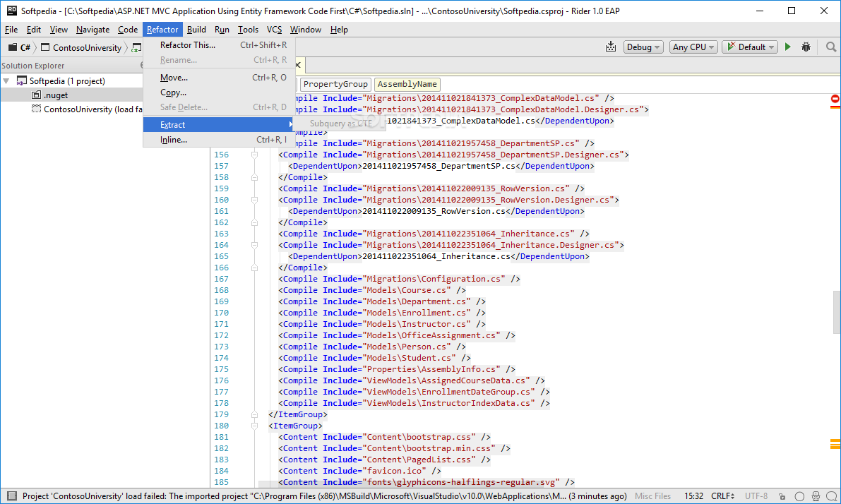The width and height of the screenshot is (841, 504).
Task: Open the Default run configuration dropdown
Action: click(x=750, y=47)
